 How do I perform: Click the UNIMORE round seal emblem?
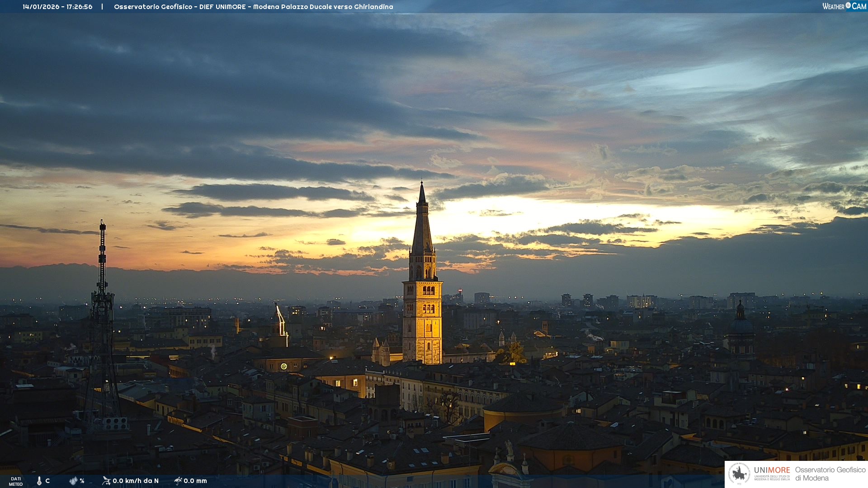(739, 474)
